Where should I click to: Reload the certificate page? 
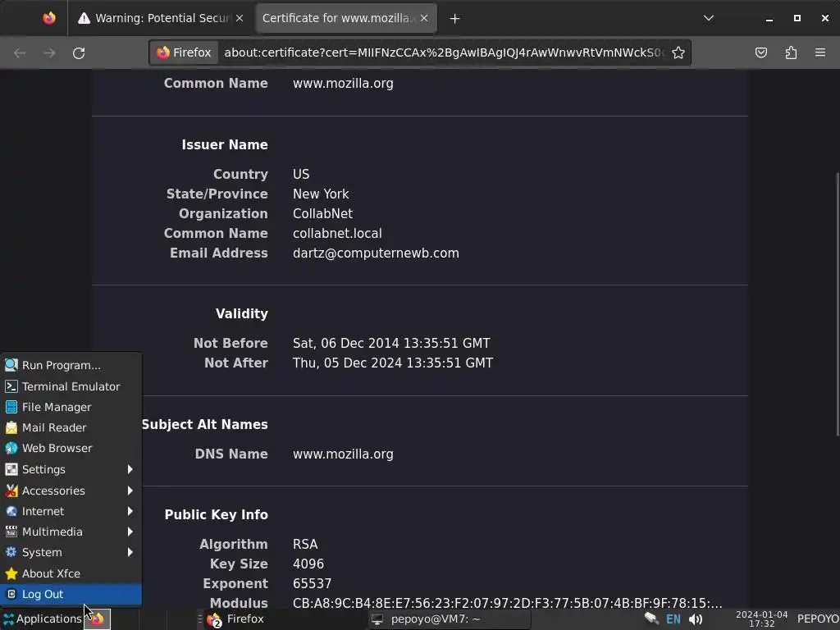(x=79, y=53)
